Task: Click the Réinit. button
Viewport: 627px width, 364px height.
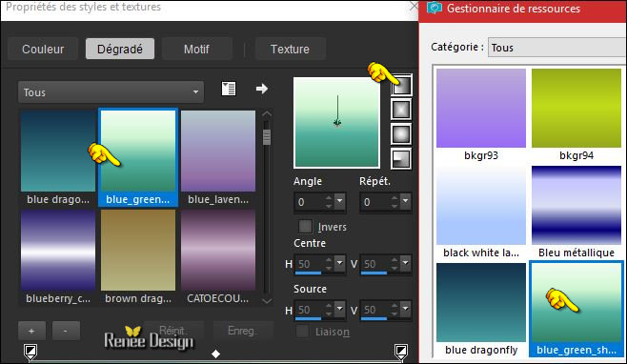Action: (x=173, y=331)
